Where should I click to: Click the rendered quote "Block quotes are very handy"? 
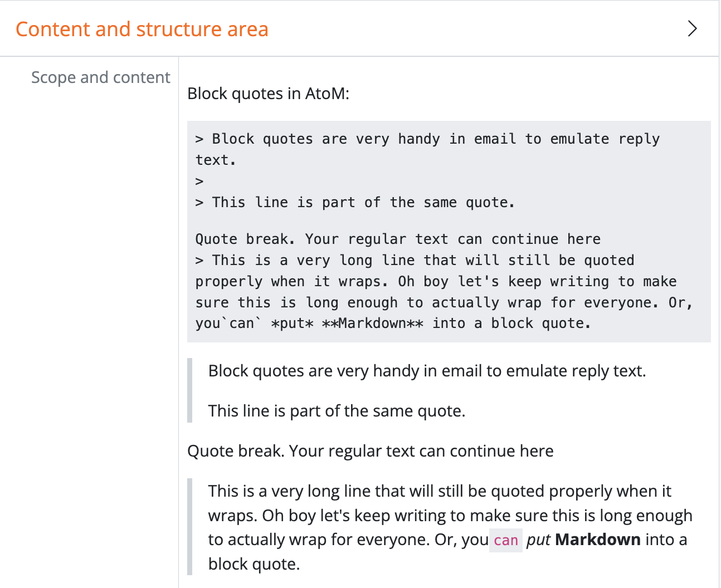tap(427, 371)
